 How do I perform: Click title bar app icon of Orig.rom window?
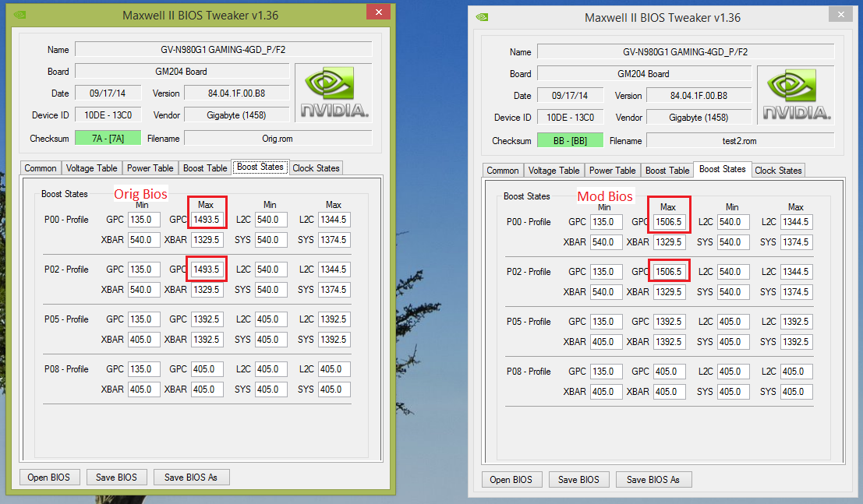pos(19,15)
